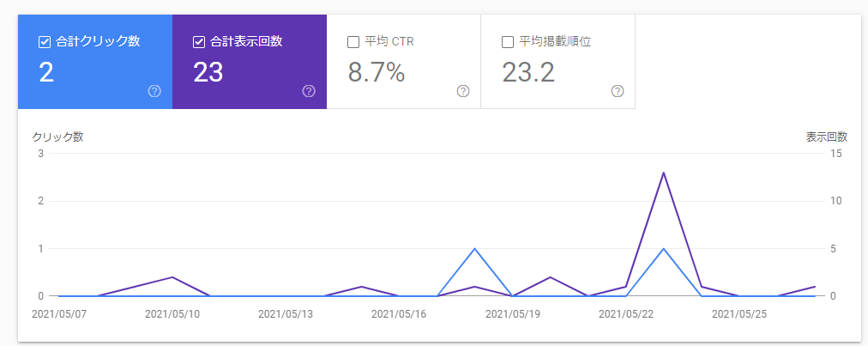Click the total impressions value 23

coord(208,72)
